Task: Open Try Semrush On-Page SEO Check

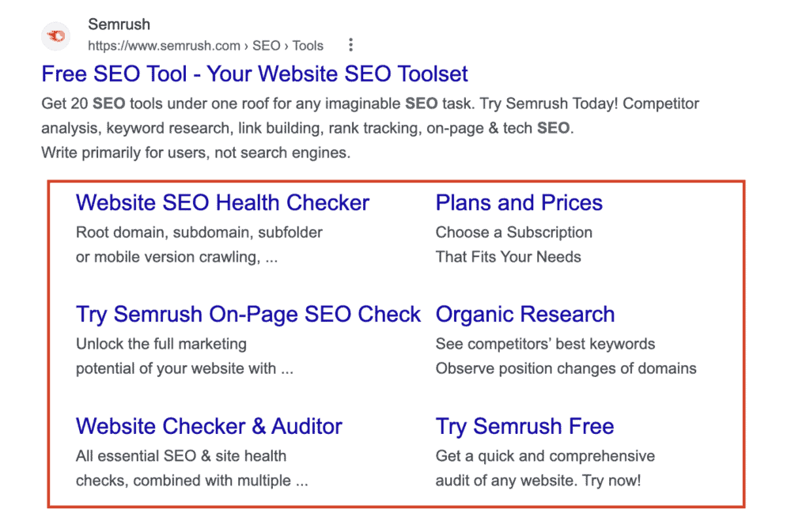Action: point(248,314)
